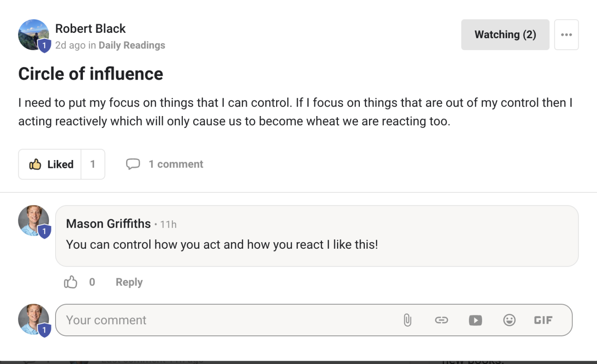
Task: Toggle the Liked button on the post
Action: 50,164
